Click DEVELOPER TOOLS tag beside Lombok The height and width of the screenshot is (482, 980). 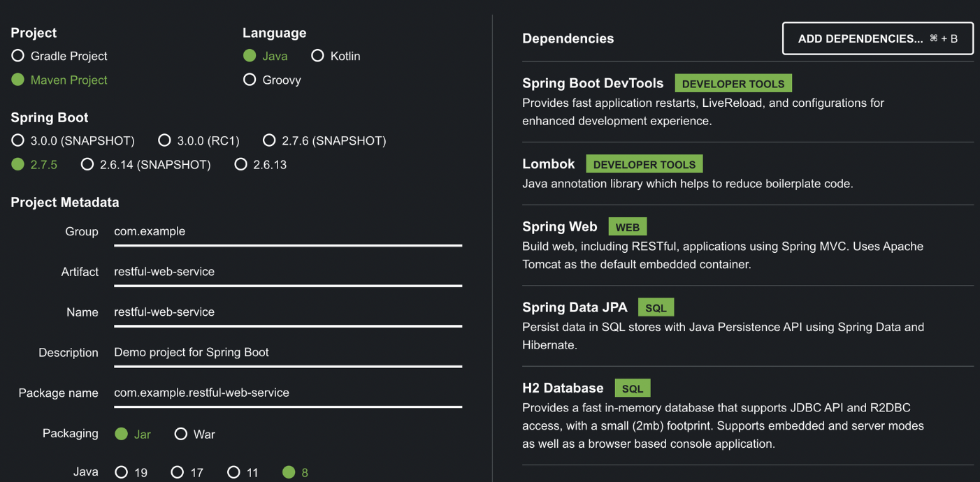tap(644, 165)
